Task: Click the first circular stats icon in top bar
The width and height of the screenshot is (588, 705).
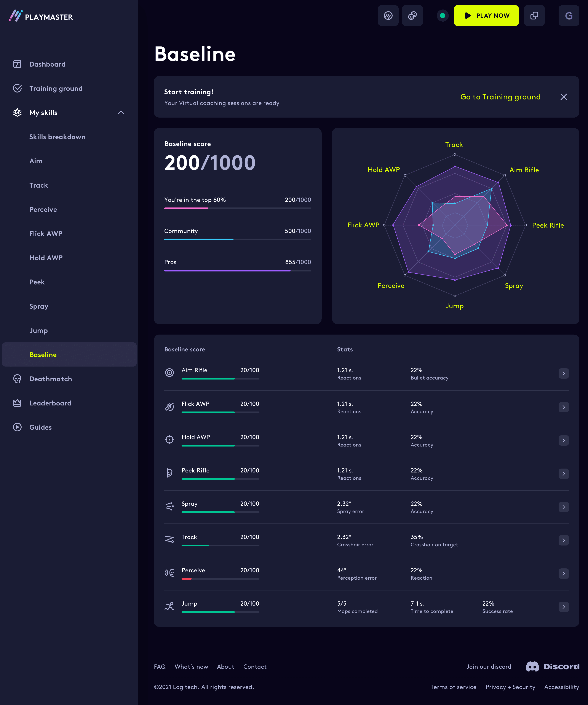Action: (x=388, y=15)
